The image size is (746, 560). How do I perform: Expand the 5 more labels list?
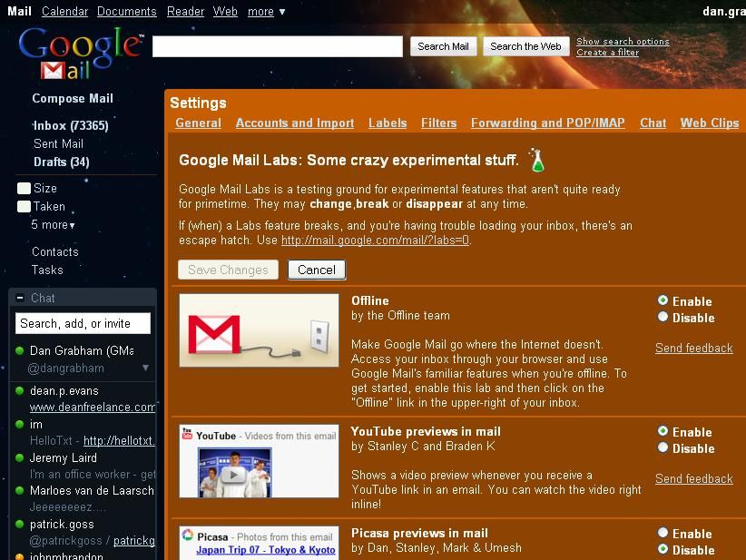53,224
